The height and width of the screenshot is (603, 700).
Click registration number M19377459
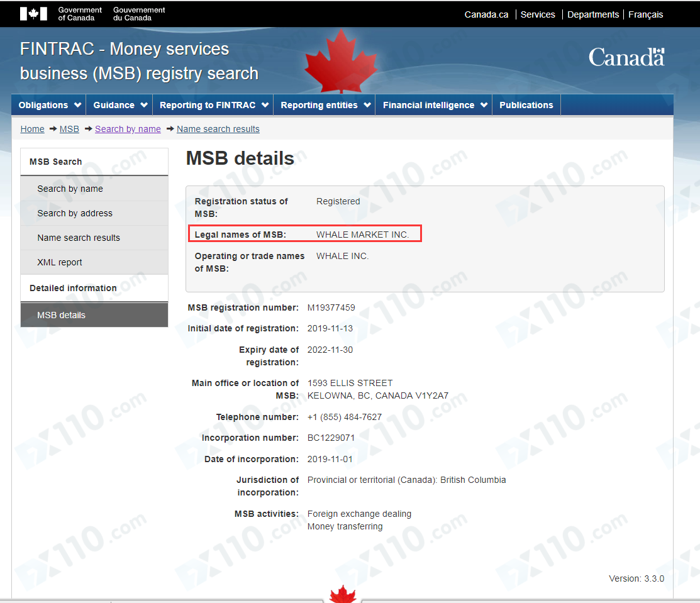pyautogui.click(x=331, y=307)
